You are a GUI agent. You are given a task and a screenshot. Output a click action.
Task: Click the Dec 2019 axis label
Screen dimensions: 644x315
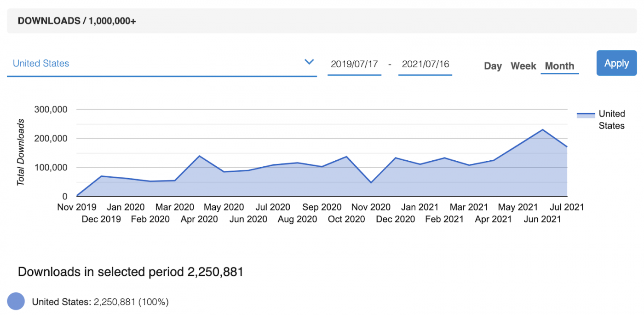pos(101,219)
